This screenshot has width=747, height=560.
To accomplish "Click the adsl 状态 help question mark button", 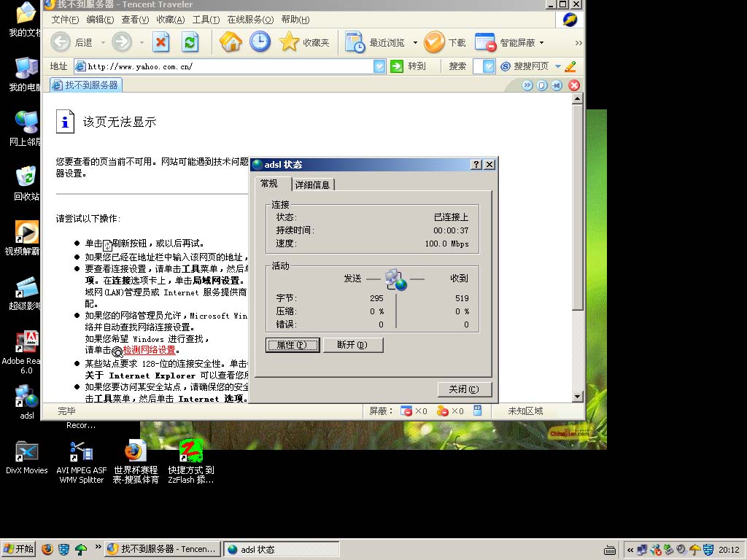I will coord(476,164).
